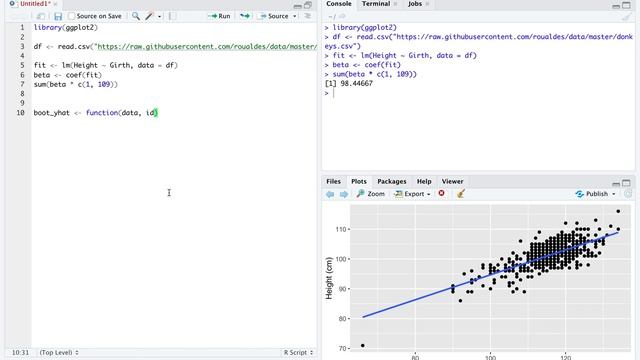Viewport: 640px width, 360px height.
Task: View the current working directory arrow icon
Action: click(x=342, y=16)
